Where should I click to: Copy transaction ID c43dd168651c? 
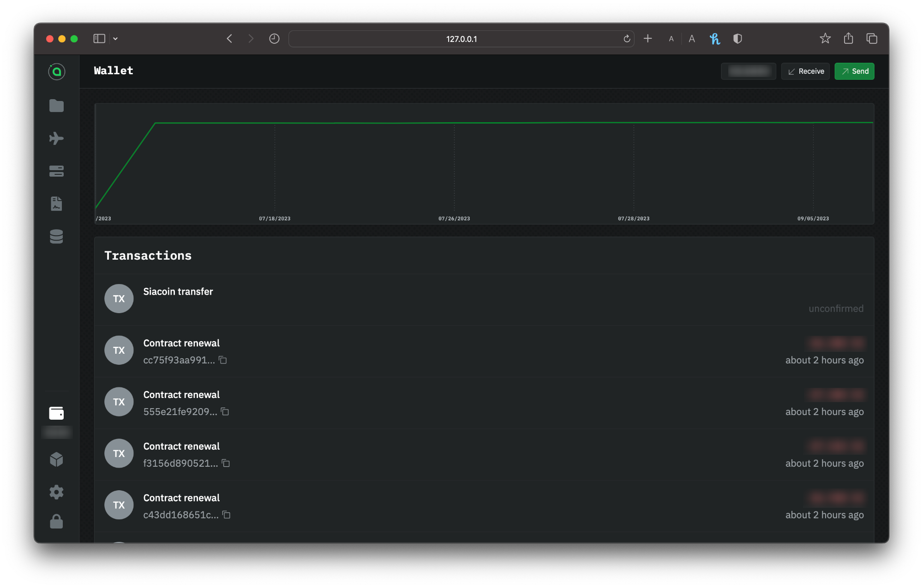227,515
